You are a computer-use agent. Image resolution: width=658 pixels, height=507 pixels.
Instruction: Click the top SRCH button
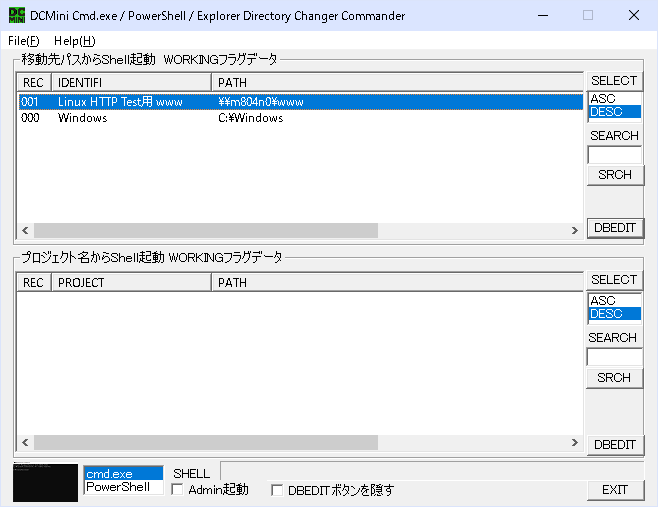614,175
